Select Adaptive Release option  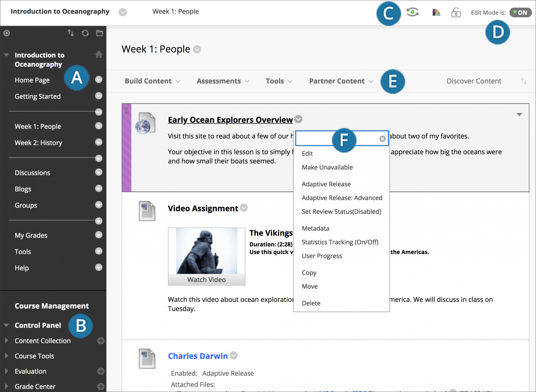(x=326, y=184)
